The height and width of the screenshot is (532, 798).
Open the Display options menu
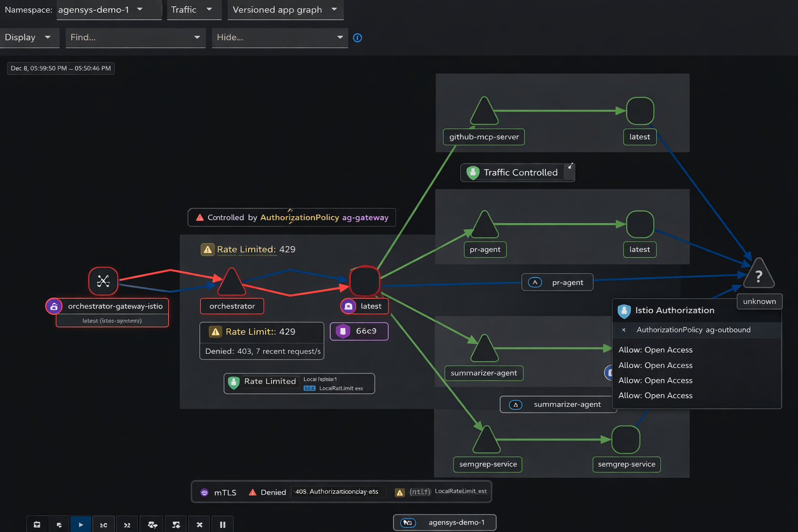pos(29,37)
